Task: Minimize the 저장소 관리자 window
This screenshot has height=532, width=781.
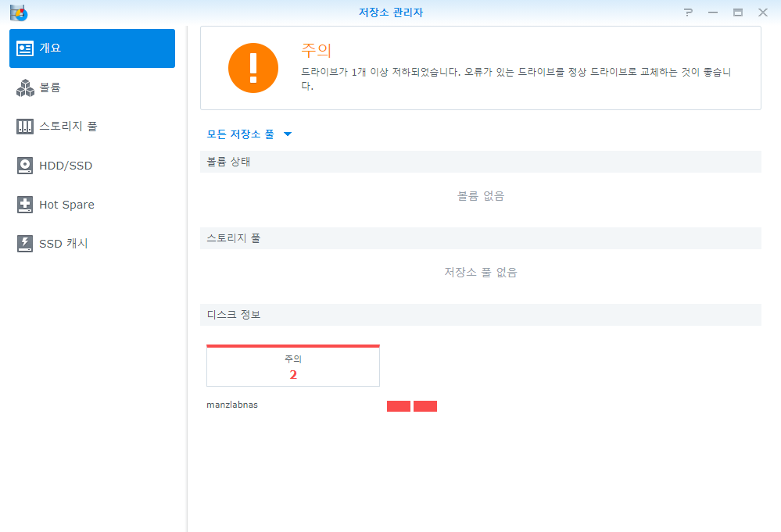Action: pyautogui.click(x=712, y=12)
